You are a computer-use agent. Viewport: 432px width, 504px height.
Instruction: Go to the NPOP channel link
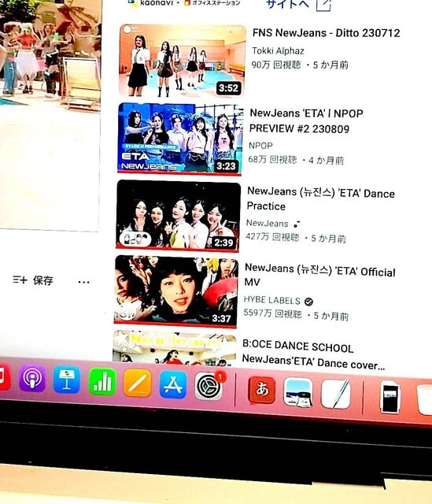point(260,146)
